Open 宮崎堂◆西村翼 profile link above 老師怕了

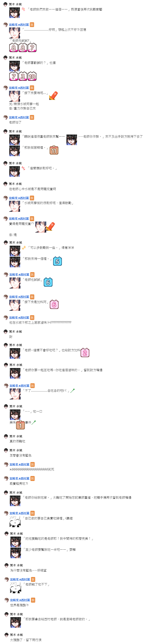click(x=19, y=117)
